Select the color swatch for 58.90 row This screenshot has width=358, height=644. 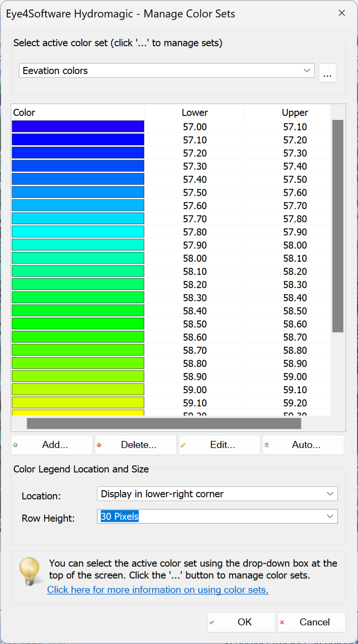(78, 376)
